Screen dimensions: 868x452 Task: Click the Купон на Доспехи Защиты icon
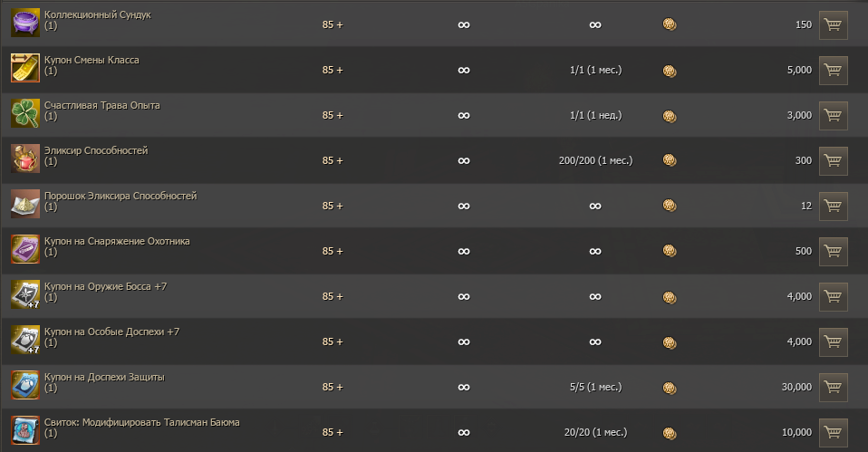[24, 386]
